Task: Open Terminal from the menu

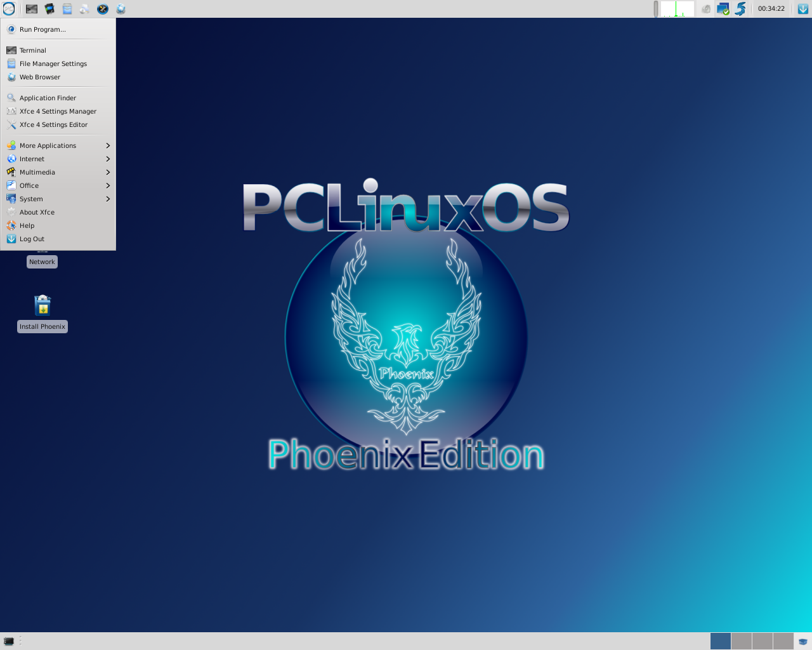Action: pyautogui.click(x=58, y=50)
